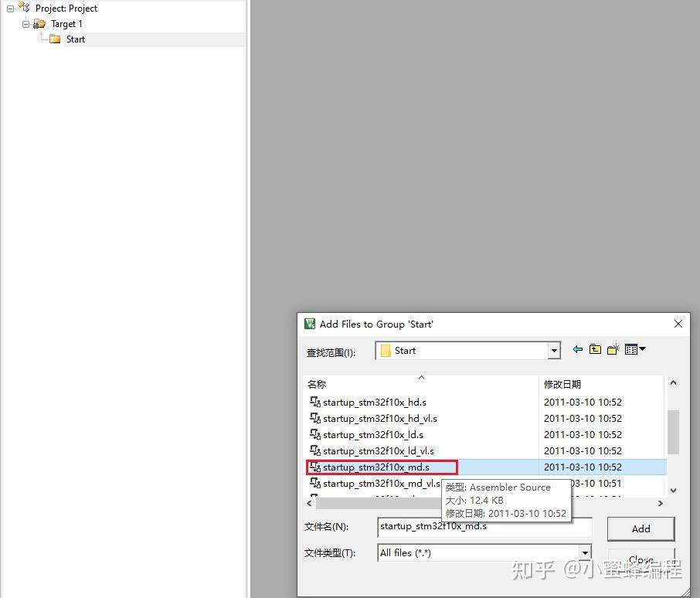Viewport: 700px width, 598px height.
Task: Open the 文件类型 All files dropdown
Action: click(x=585, y=553)
